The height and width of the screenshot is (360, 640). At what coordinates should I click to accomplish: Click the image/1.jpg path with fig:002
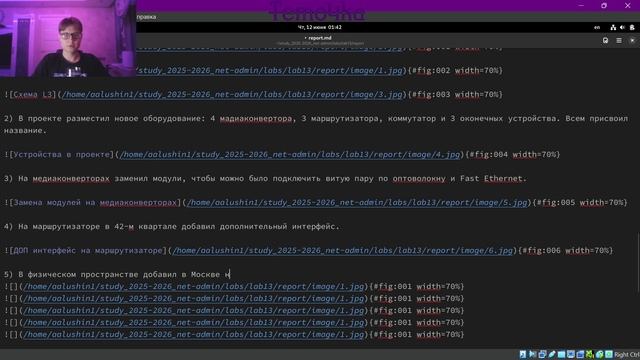269,70
